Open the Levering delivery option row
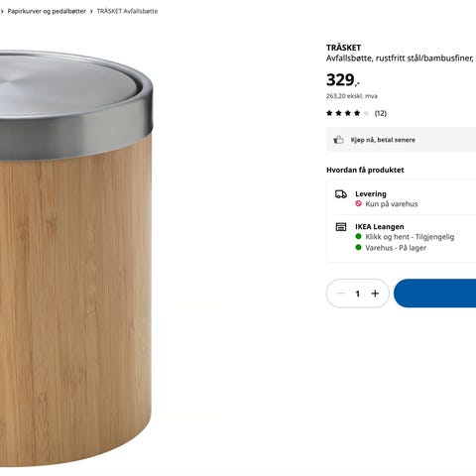 [x=401, y=198]
